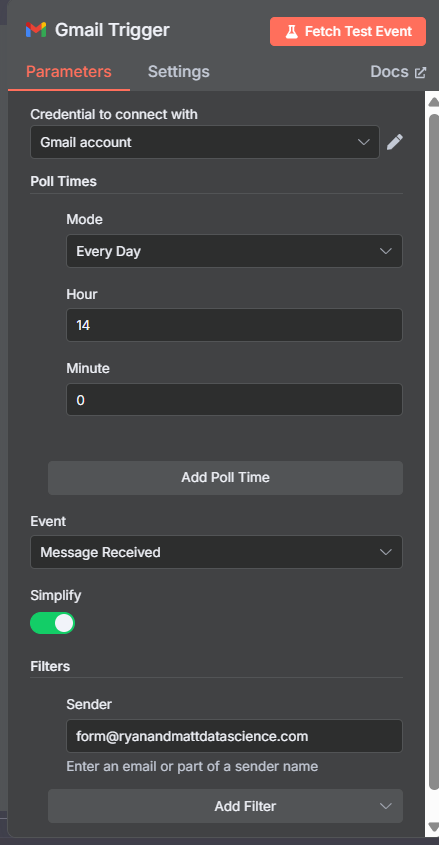Expand the Mode dropdown showing Every Day
439x845 pixels.
point(234,251)
